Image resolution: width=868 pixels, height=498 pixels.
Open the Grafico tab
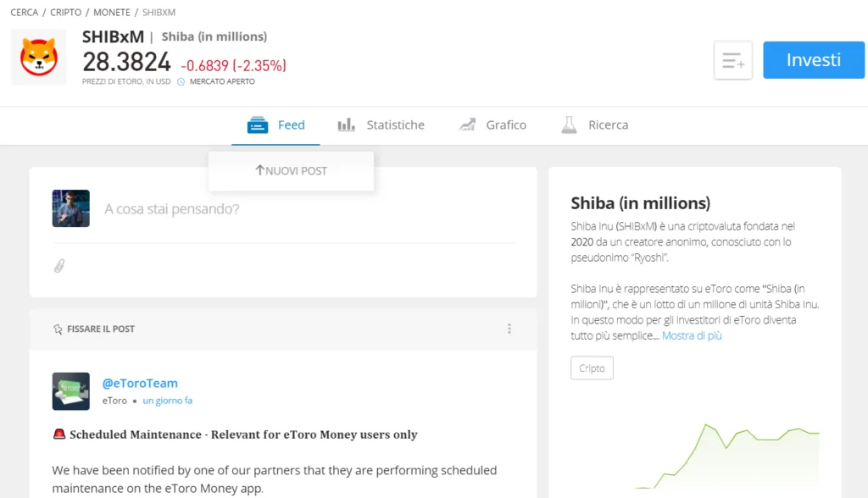[x=492, y=125]
